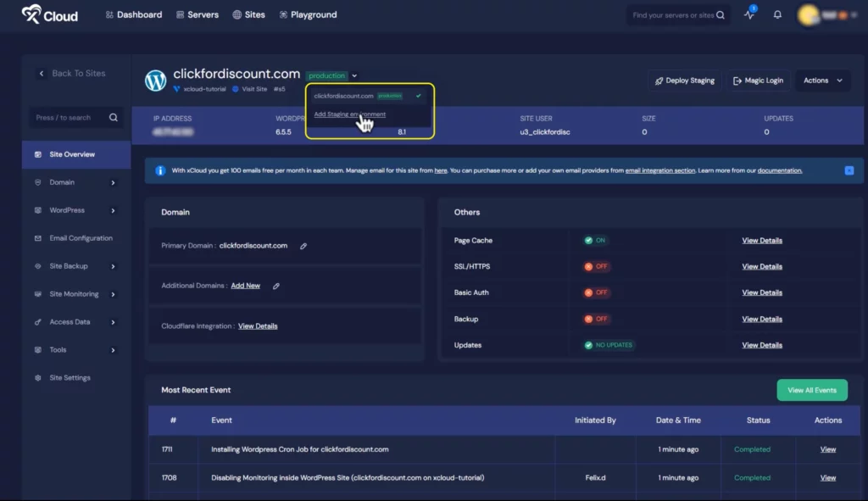
Task: Click the Site Settings gear icon
Action: [37, 377]
